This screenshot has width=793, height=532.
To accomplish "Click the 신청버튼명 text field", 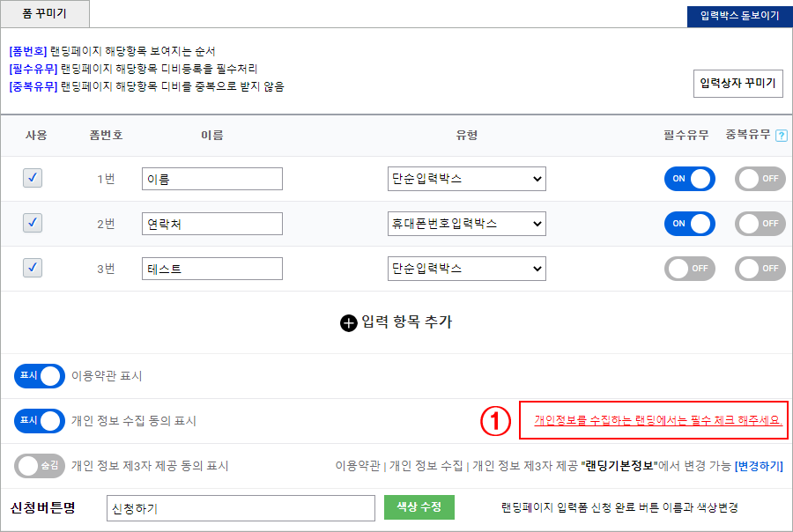I will (x=241, y=508).
